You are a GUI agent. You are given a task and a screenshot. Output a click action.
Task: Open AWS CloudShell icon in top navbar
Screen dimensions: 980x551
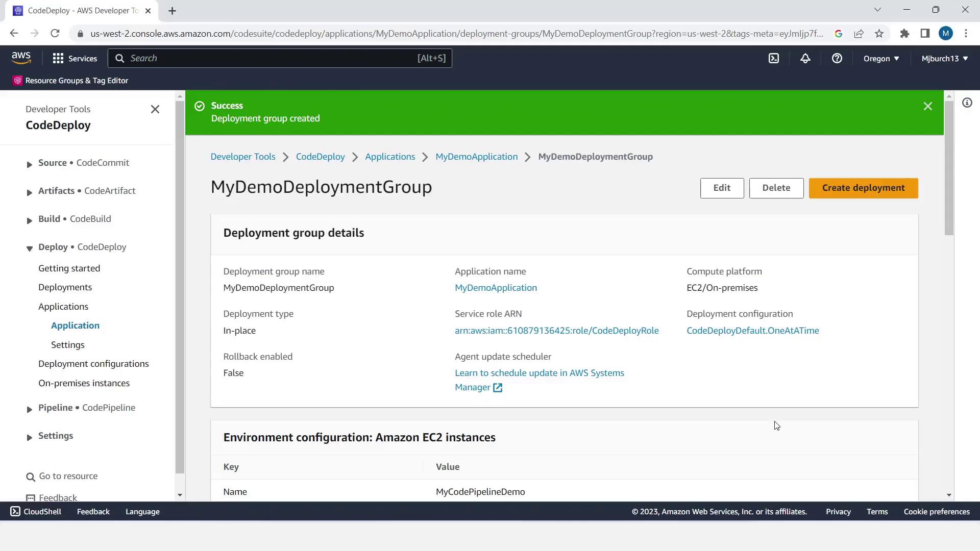774,58
